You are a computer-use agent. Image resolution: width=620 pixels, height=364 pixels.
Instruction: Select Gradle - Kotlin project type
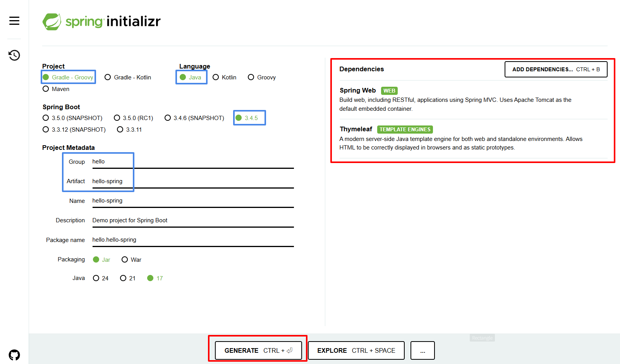pos(128,77)
